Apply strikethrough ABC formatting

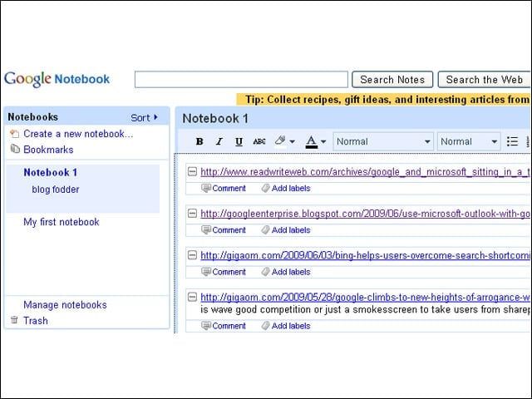click(259, 141)
